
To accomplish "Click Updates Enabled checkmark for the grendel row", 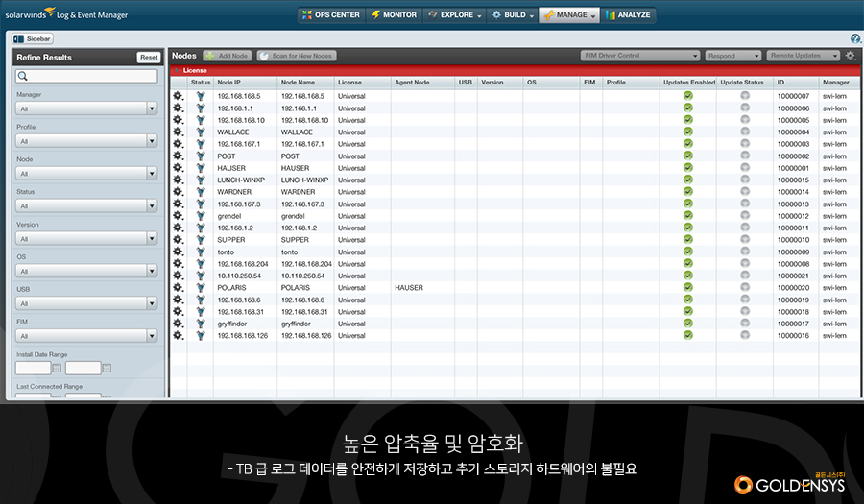I will (x=687, y=215).
